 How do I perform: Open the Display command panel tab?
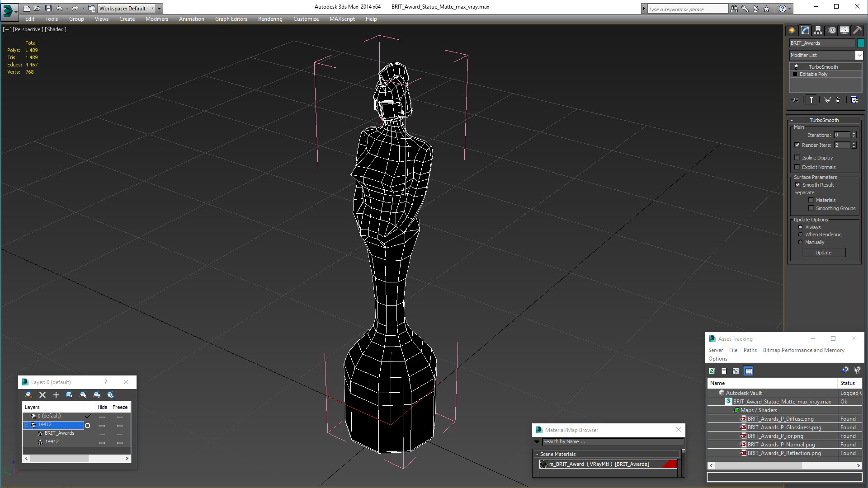844,30
